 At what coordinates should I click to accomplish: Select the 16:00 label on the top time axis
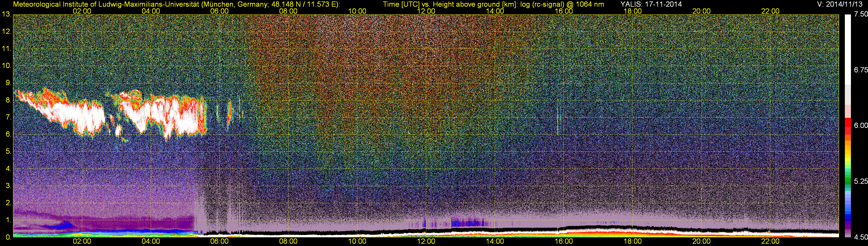[564, 11]
